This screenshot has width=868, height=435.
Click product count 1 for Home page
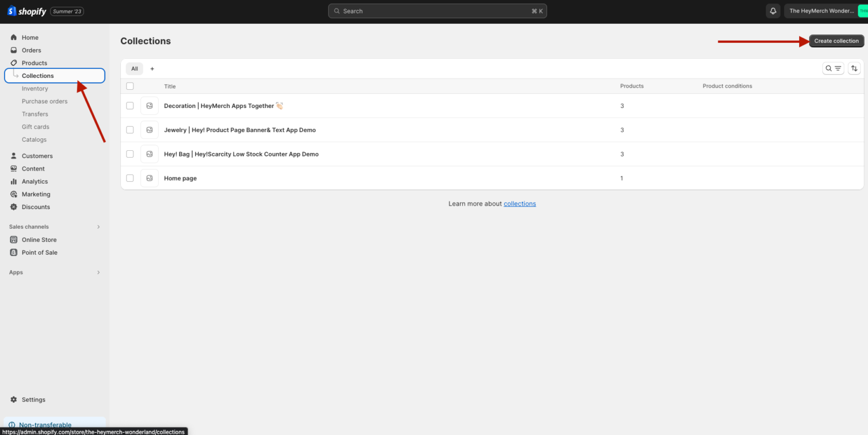click(622, 178)
